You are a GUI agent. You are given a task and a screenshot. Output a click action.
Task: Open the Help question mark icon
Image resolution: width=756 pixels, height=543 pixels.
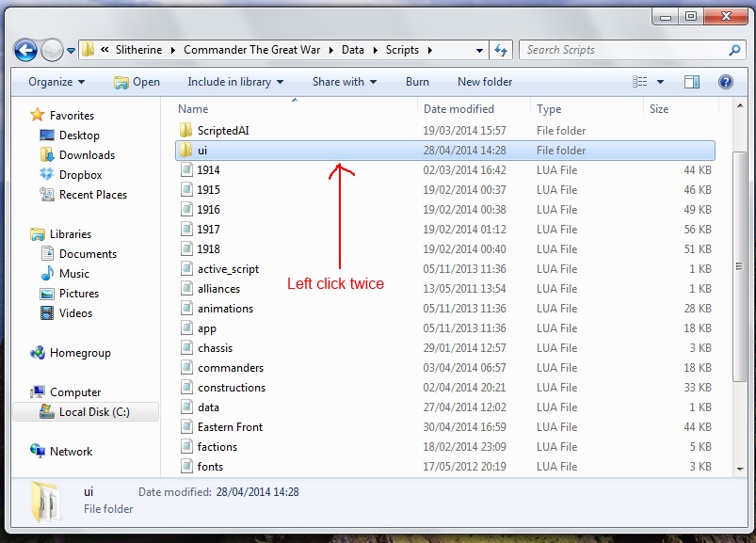coord(726,82)
